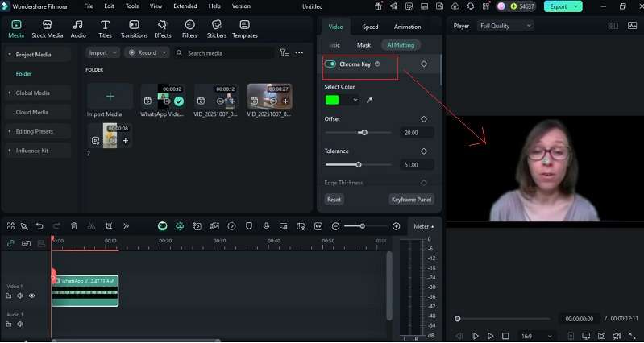
Task: Click the filter/sort media icon
Action: click(x=284, y=52)
